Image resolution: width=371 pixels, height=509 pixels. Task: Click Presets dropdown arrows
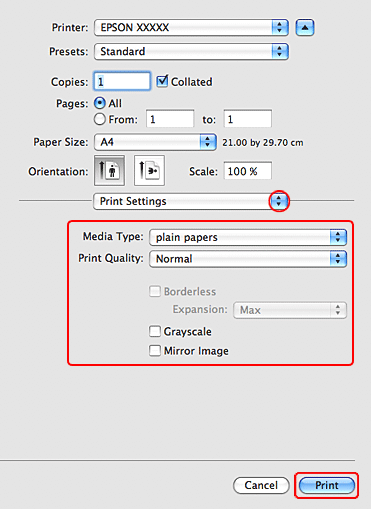click(280, 51)
